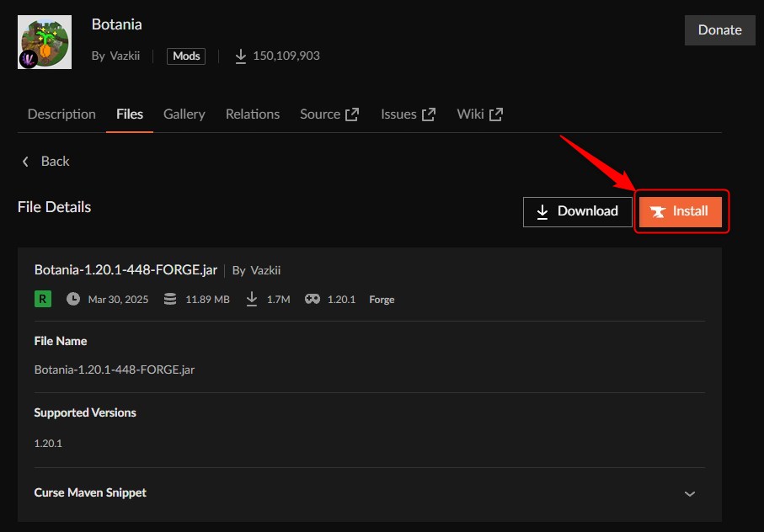Click the orange Install button
Viewport: 764px width, 532px height.
pos(681,212)
